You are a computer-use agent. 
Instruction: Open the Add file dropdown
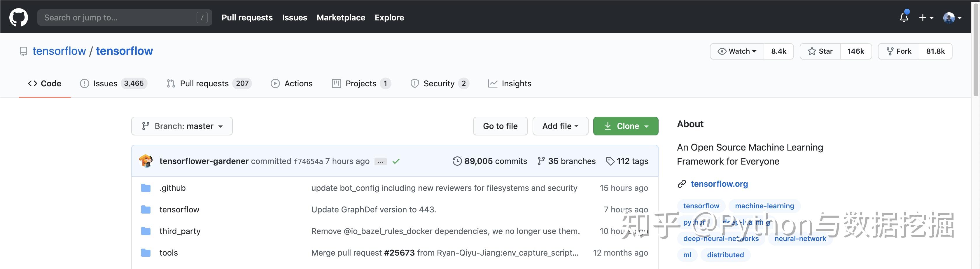click(x=560, y=126)
